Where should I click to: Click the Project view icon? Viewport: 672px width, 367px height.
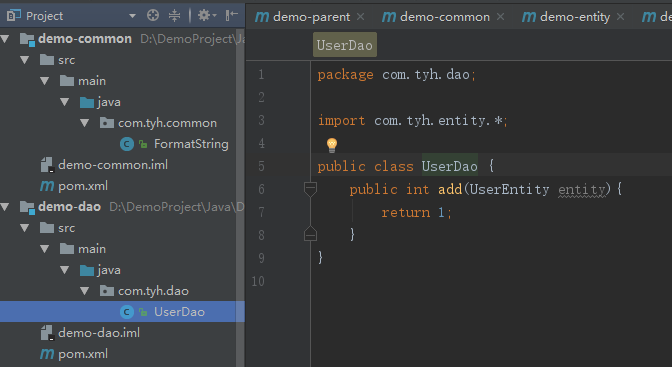[x=14, y=16]
